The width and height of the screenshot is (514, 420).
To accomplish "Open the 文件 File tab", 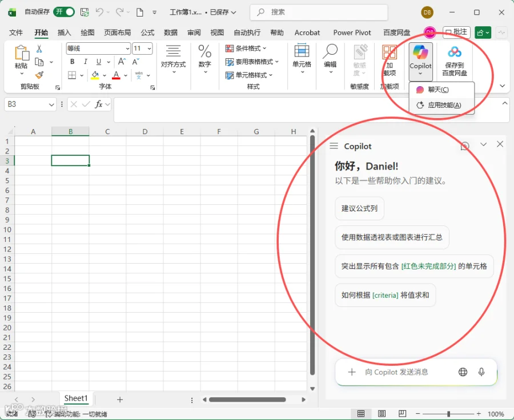I will tap(16, 33).
